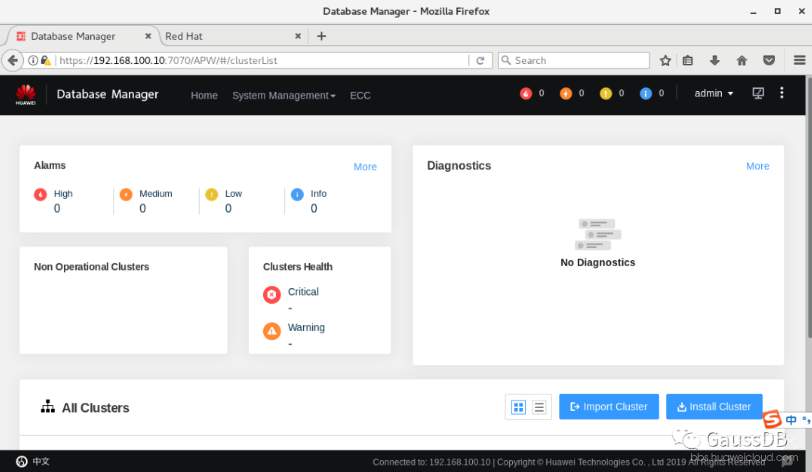Open a new browser tab
Viewport: 812px width, 472px height.
pyautogui.click(x=322, y=36)
